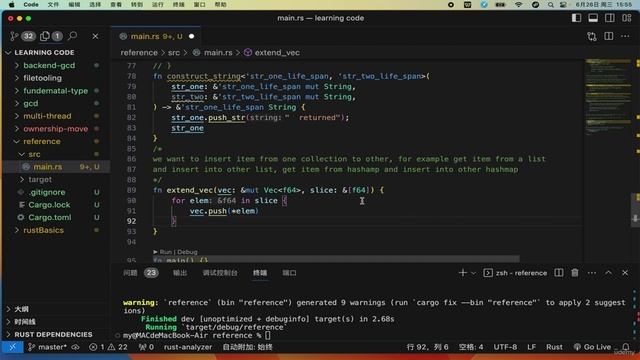
Task: Toggle secondary sidebar layout icon
Action: coord(610,18)
